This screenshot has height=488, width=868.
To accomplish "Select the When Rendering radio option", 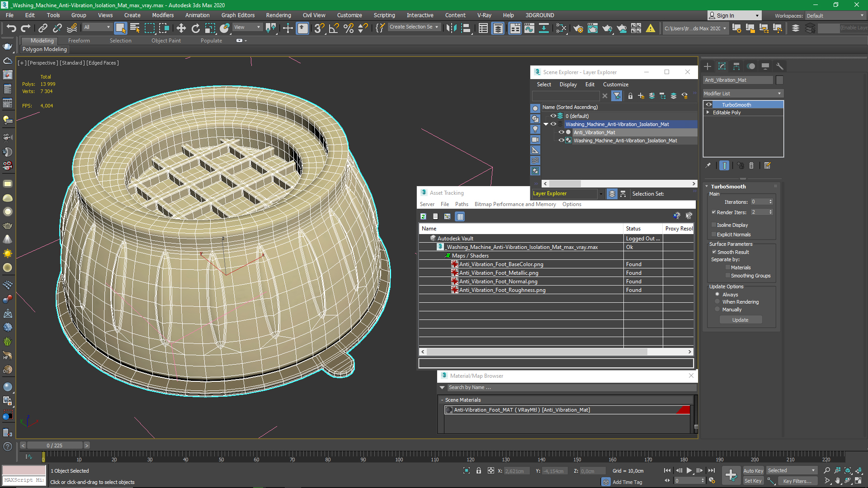I will tap(717, 301).
